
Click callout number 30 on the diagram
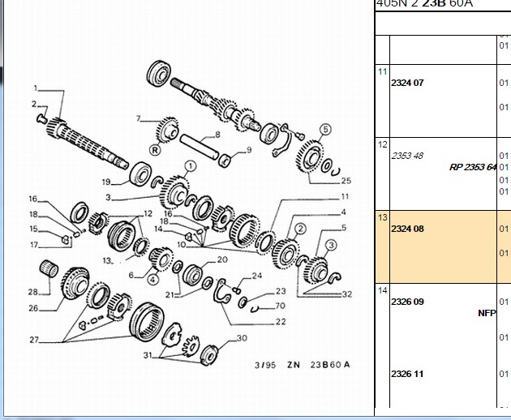pyautogui.click(x=242, y=338)
